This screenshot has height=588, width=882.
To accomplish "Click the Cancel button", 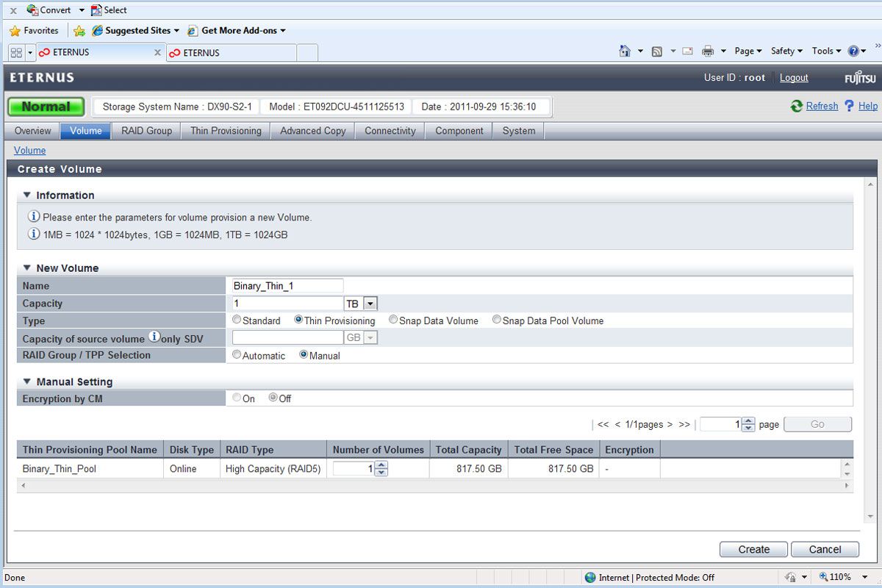I will click(825, 550).
